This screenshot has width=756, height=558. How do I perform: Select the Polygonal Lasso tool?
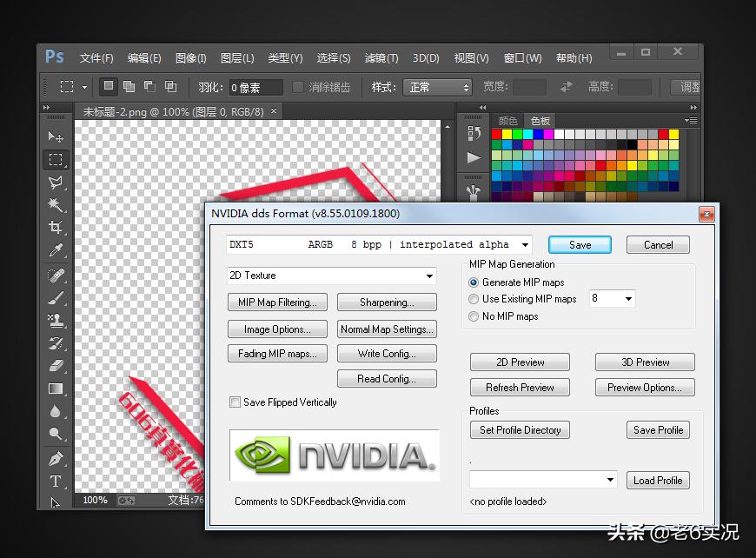point(56,183)
